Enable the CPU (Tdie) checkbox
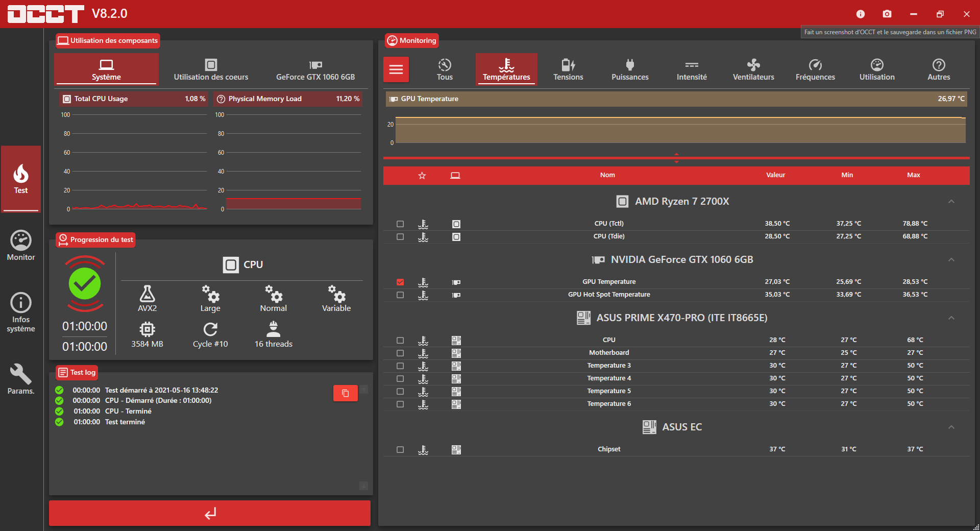Viewport: 980px width, 531px height. (400, 237)
